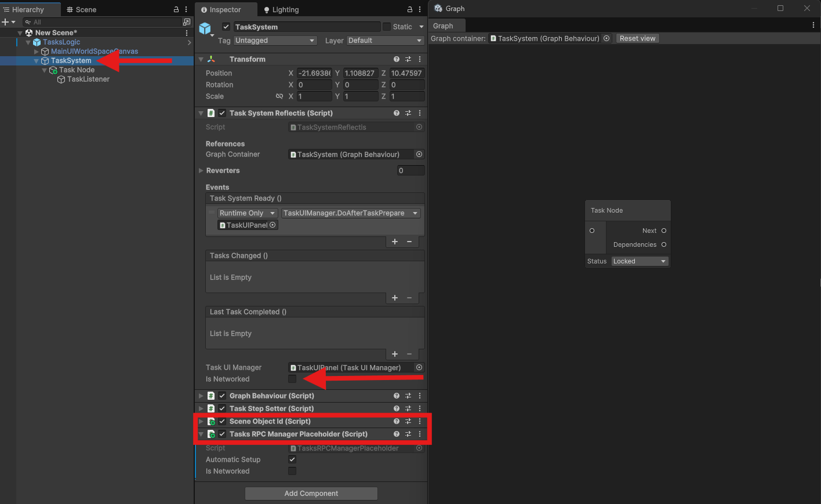This screenshot has width=821, height=504.
Task: Click the Reset view button
Action: click(x=637, y=39)
